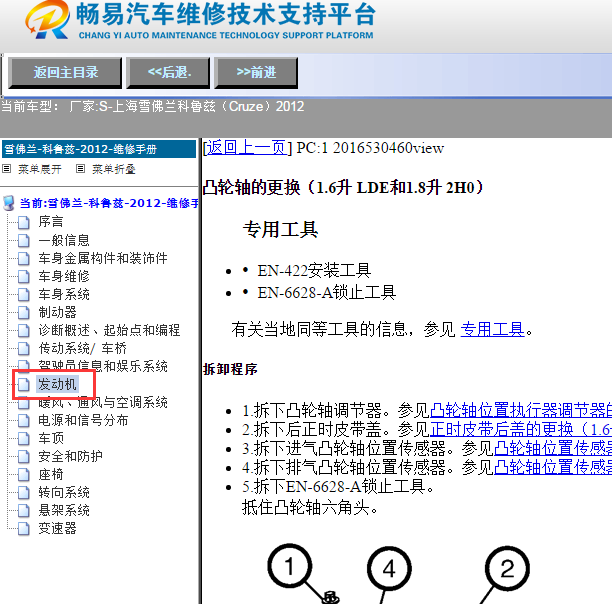Viewport: 612px width, 604px height.
Task: Open 安全和防护 tree item
Action: click(x=70, y=456)
